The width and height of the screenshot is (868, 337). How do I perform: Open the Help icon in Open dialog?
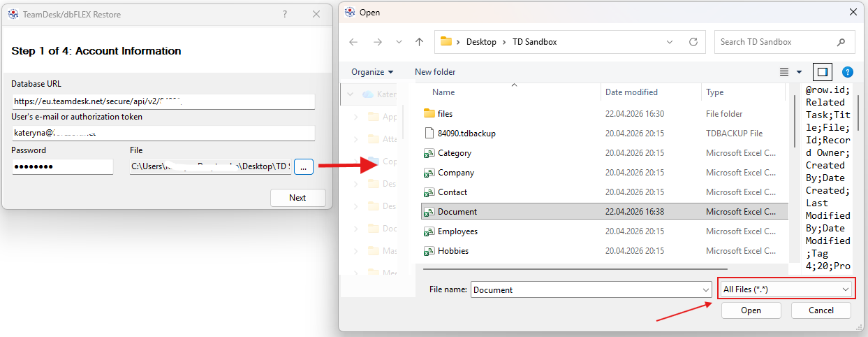[848, 72]
